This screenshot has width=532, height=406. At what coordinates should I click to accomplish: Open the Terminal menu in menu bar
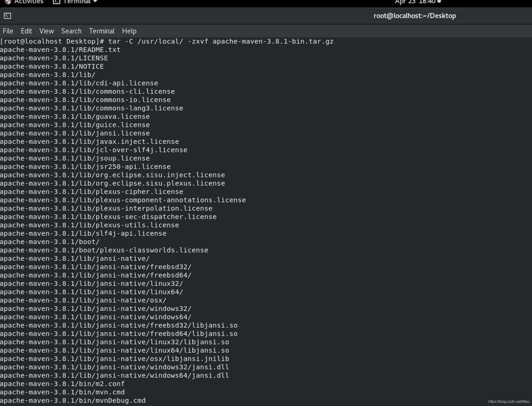102,31
